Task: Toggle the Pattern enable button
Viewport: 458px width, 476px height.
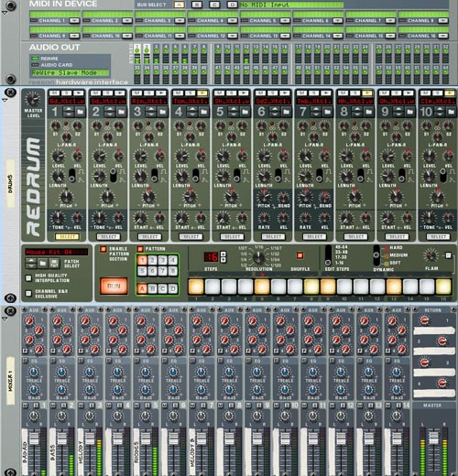Action: click(x=140, y=249)
